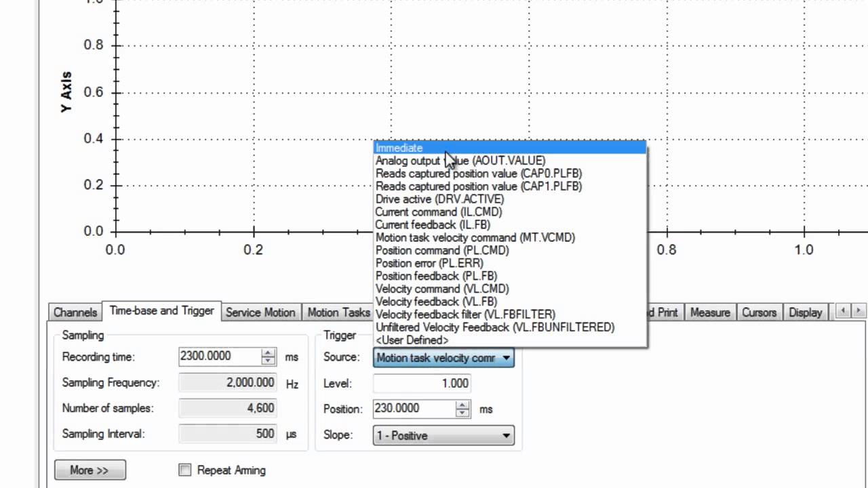The image size is (868, 488).
Task: Switch to the Service Motion tab
Action: coord(260,312)
